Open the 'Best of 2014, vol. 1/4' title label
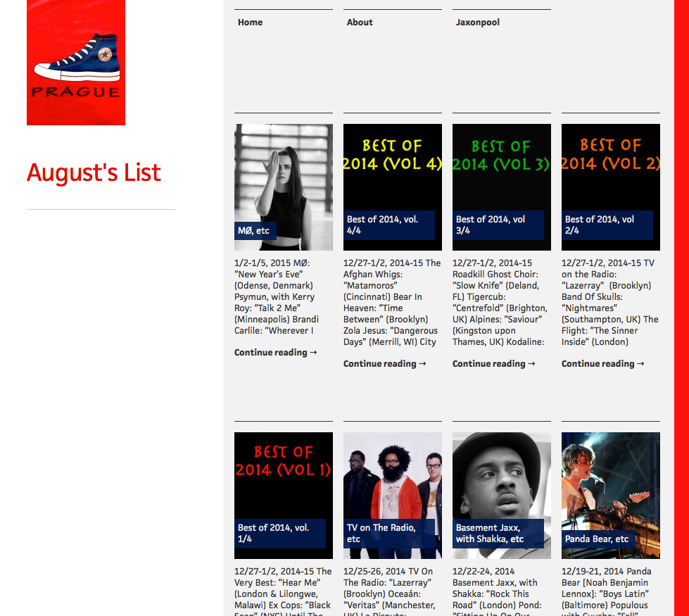Viewport: 689px width, 616px height. [x=273, y=533]
